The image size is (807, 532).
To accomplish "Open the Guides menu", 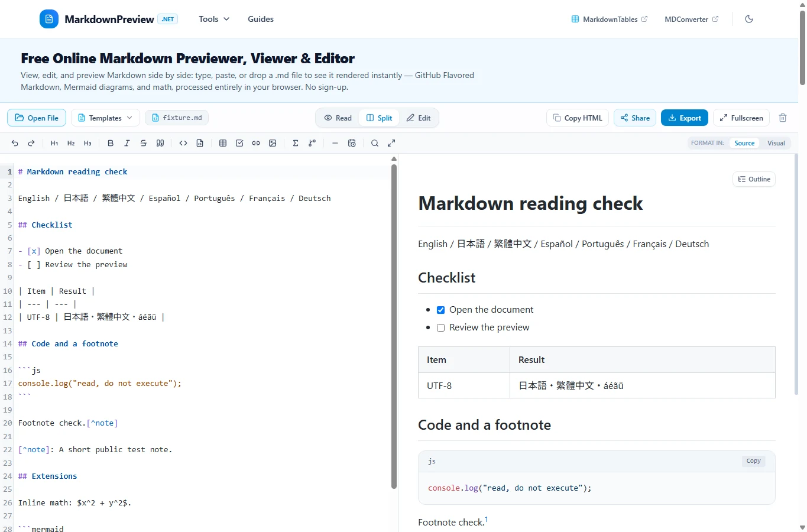I will point(261,19).
